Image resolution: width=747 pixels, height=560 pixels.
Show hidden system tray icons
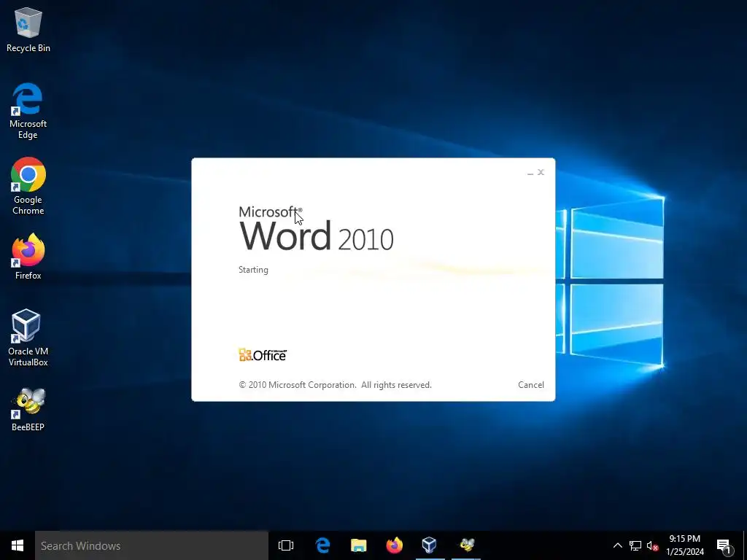[x=617, y=545]
